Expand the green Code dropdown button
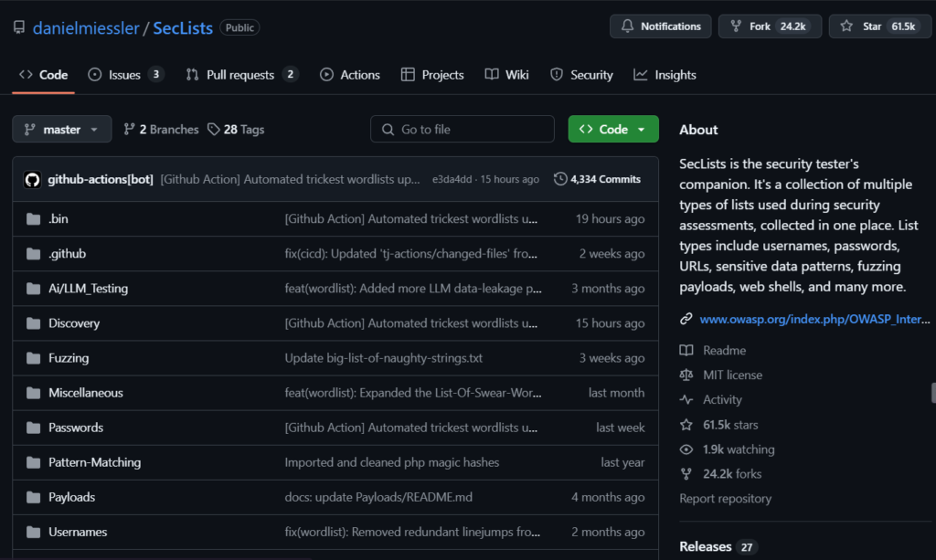Image resolution: width=936 pixels, height=560 pixels. [x=613, y=129]
